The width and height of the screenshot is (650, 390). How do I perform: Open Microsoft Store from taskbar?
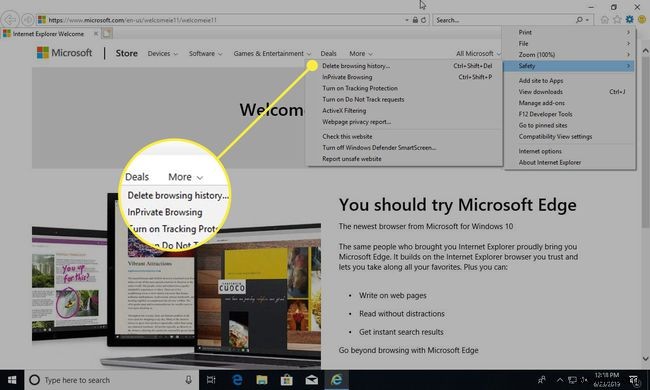tap(286, 380)
